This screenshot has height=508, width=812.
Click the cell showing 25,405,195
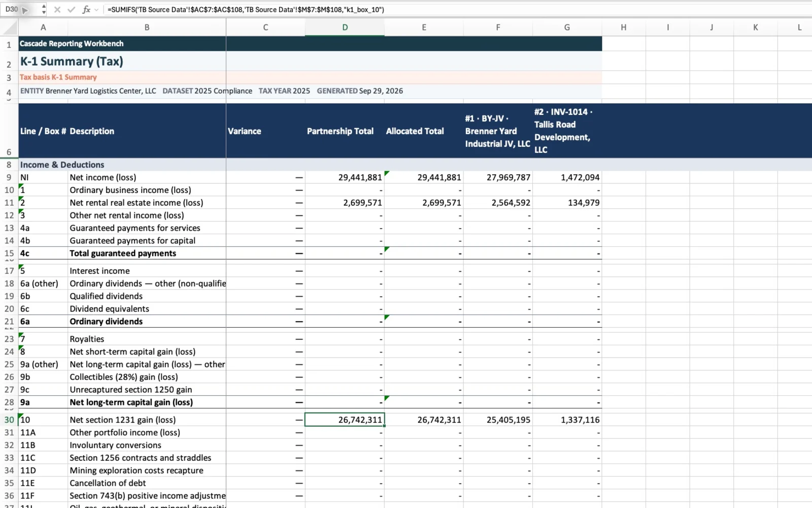[498, 420]
